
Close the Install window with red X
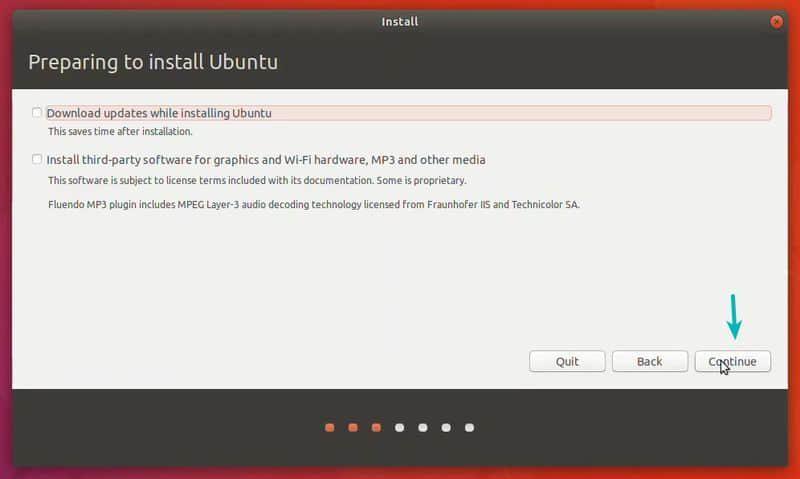click(x=777, y=21)
